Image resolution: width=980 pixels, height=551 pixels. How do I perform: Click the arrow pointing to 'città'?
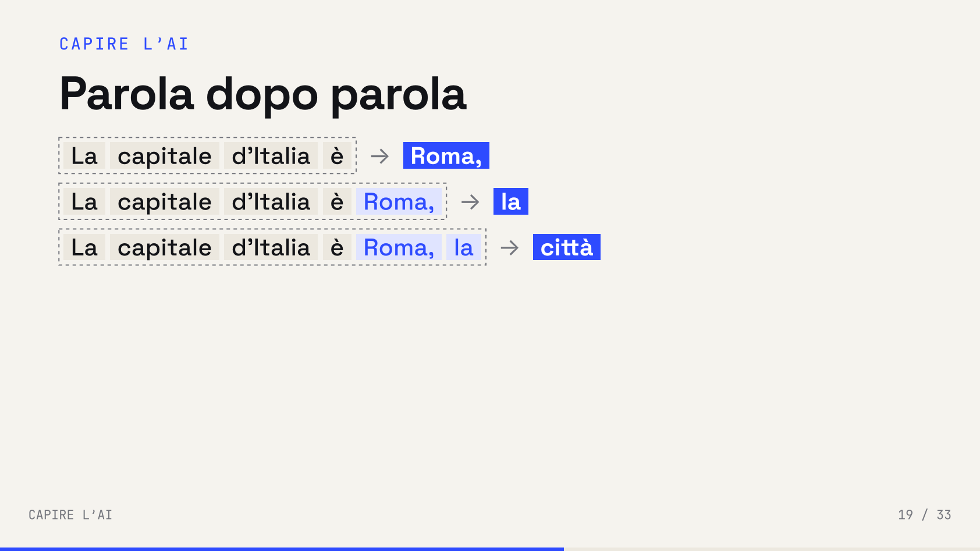click(x=510, y=248)
